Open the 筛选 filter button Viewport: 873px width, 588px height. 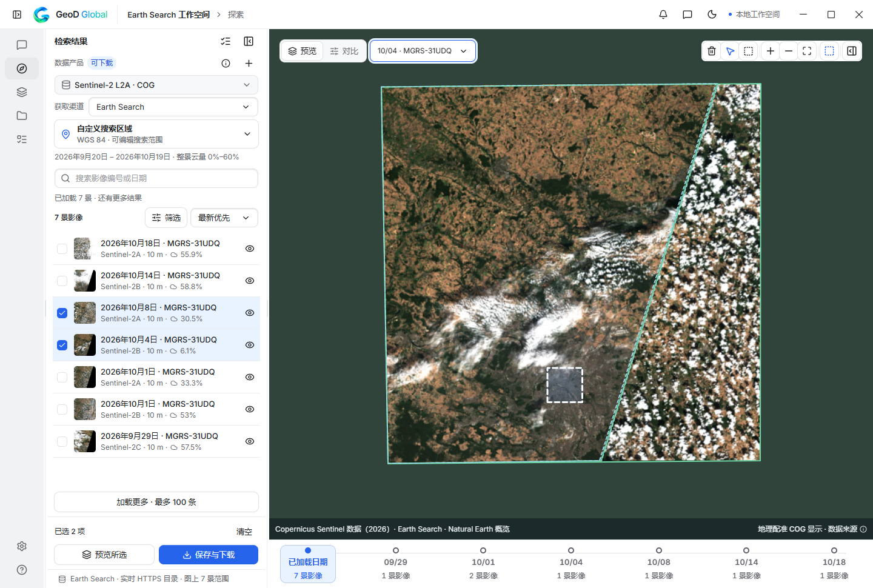coord(166,218)
